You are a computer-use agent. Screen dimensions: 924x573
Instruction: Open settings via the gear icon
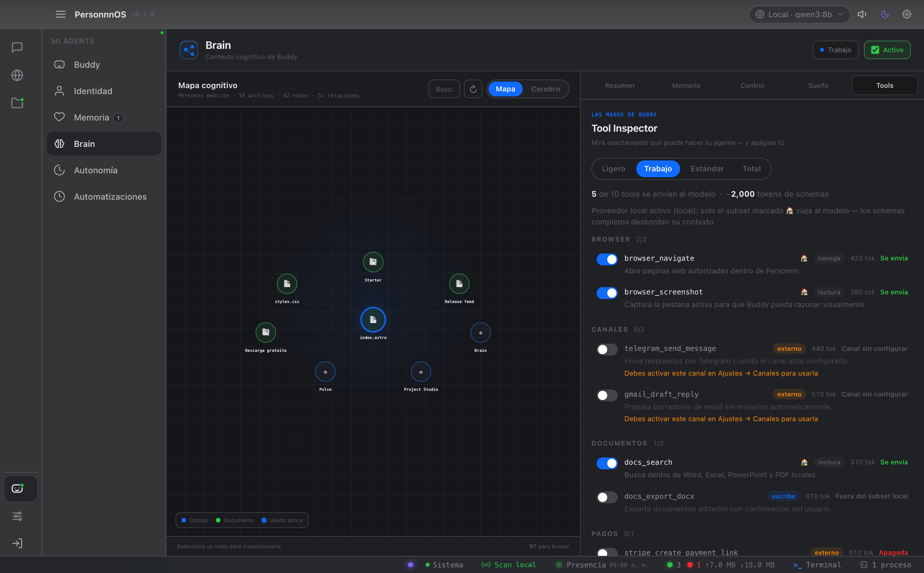pos(907,15)
